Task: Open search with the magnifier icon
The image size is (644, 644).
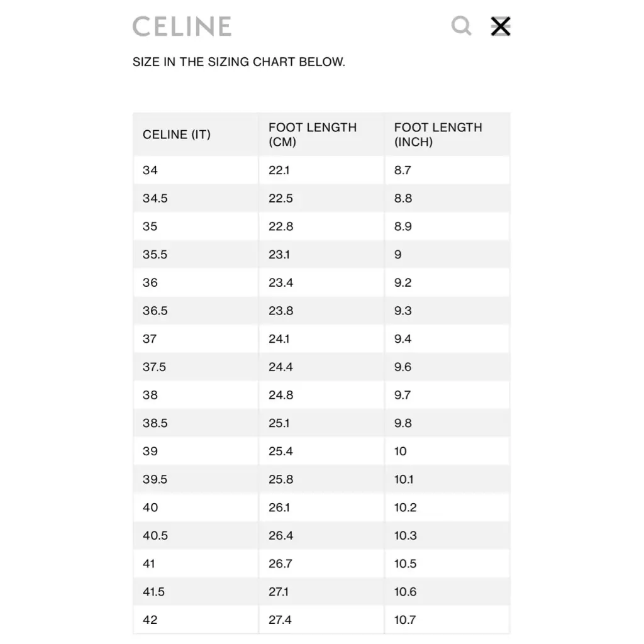Action: pos(461,26)
